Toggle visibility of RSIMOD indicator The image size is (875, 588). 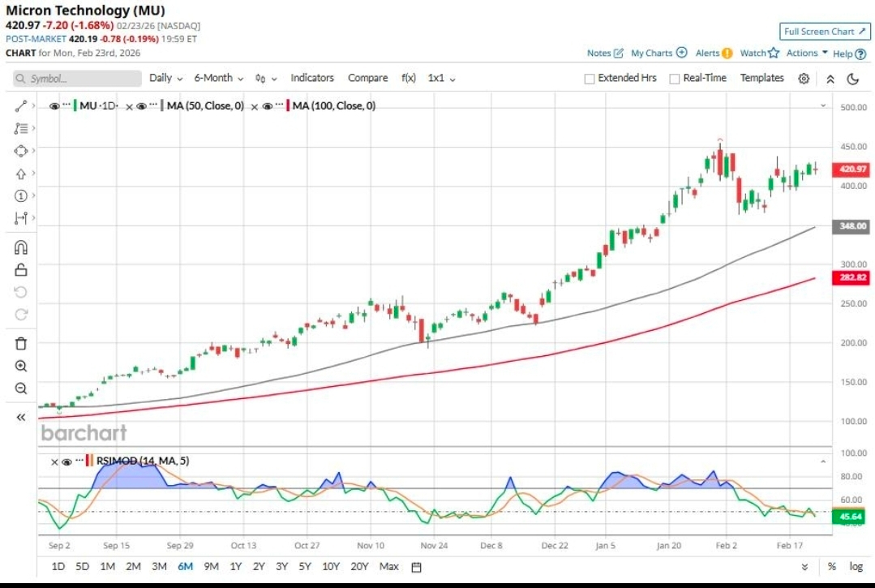click(x=66, y=461)
